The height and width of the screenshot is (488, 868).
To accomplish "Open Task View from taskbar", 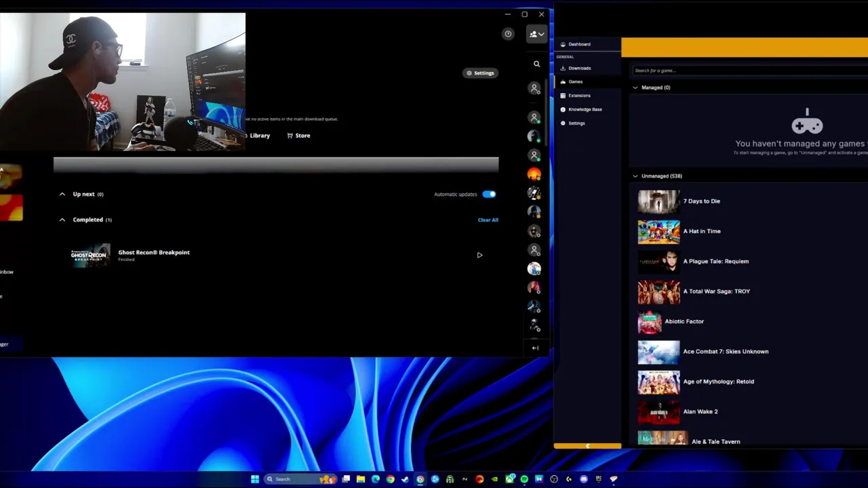I will pos(346,479).
